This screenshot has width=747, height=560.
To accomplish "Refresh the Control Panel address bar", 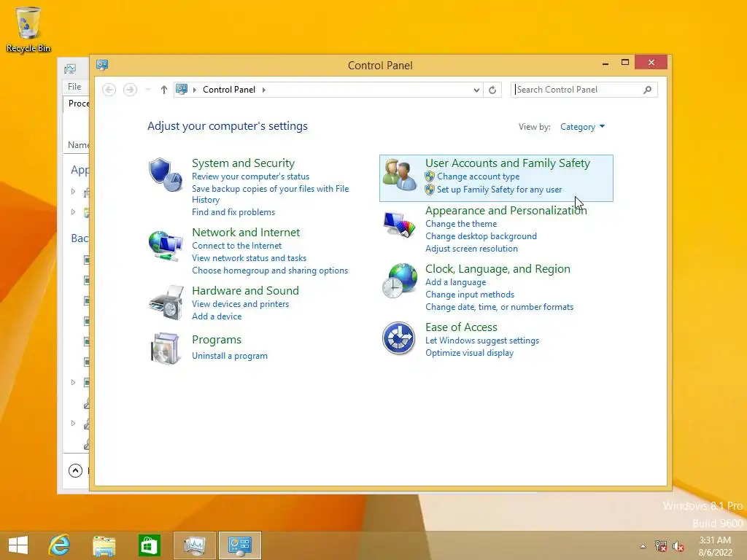I will coord(492,90).
